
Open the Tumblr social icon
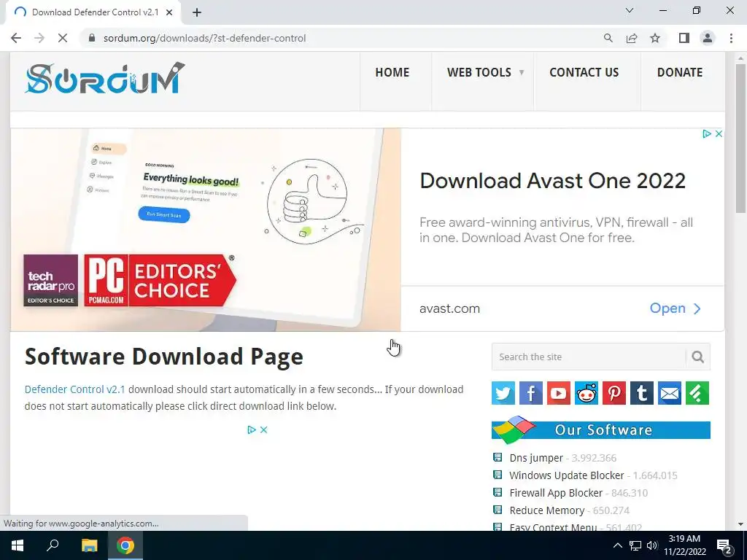[x=642, y=393]
